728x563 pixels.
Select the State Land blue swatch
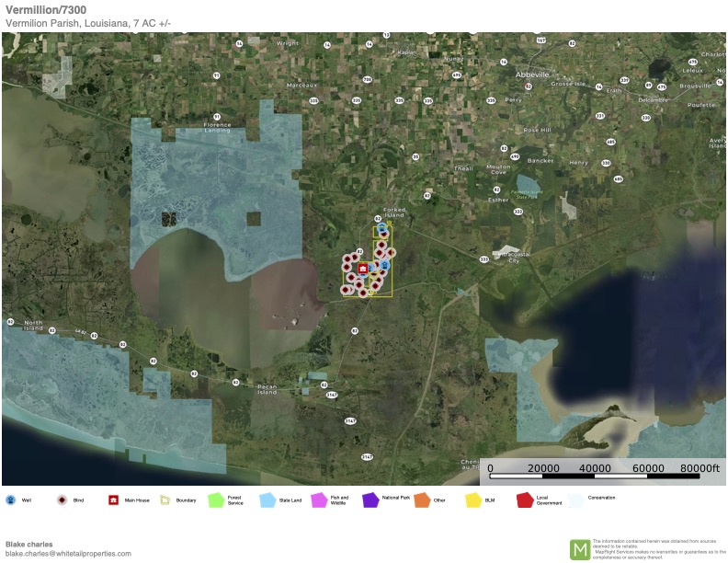tap(267, 500)
